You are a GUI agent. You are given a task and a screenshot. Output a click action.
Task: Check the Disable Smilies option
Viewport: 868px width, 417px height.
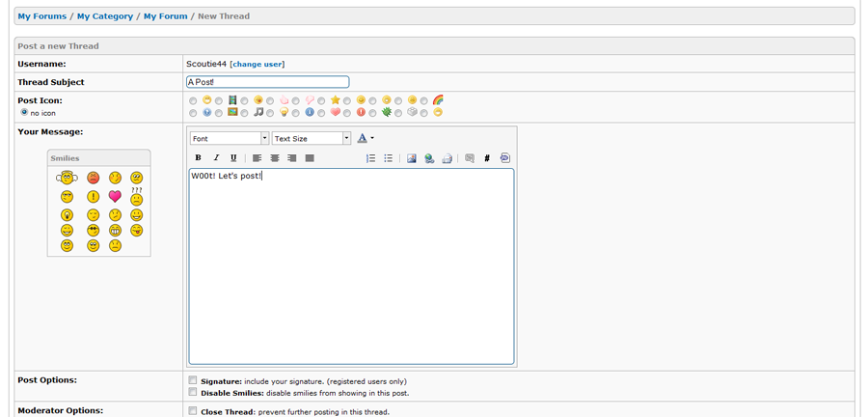tap(193, 392)
